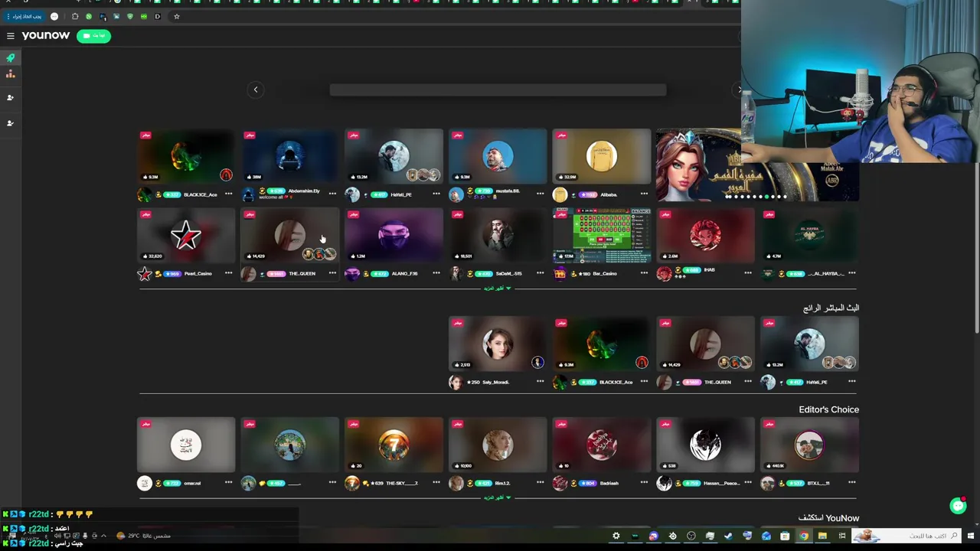Image resolution: width=980 pixels, height=551 pixels.
Task: Click the level 969 badge of Pearl_Casino
Action: (x=171, y=273)
